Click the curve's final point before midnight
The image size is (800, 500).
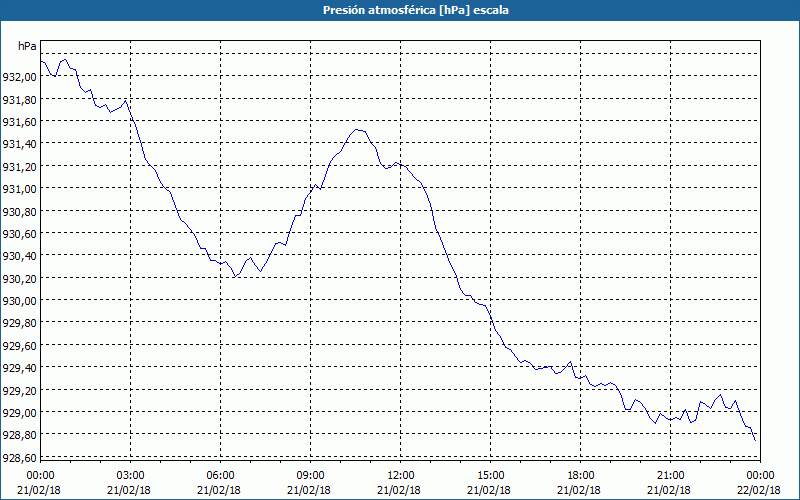755,440
